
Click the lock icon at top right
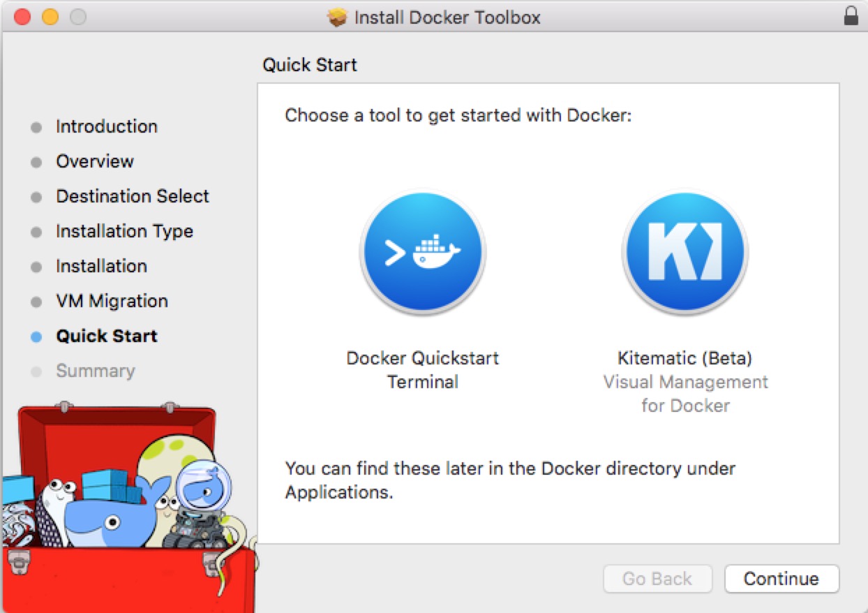tap(853, 15)
